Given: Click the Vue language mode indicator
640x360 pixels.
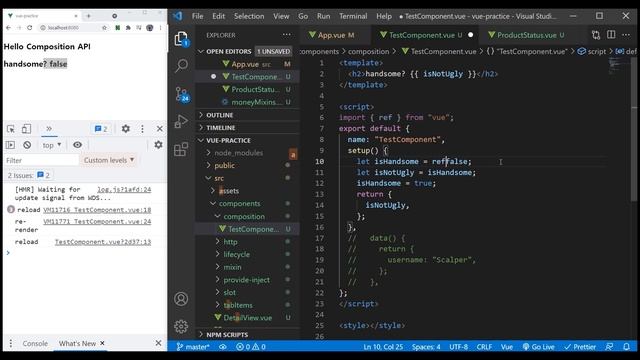Looking at the screenshot, I should 507,347.
